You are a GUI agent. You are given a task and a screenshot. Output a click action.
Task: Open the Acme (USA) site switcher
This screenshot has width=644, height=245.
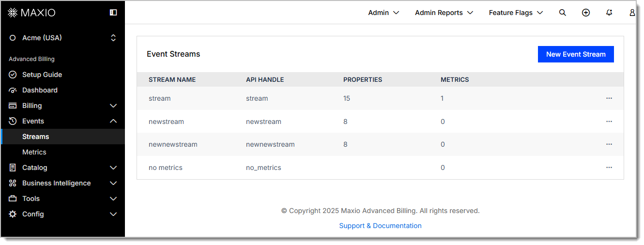(x=63, y=38)
